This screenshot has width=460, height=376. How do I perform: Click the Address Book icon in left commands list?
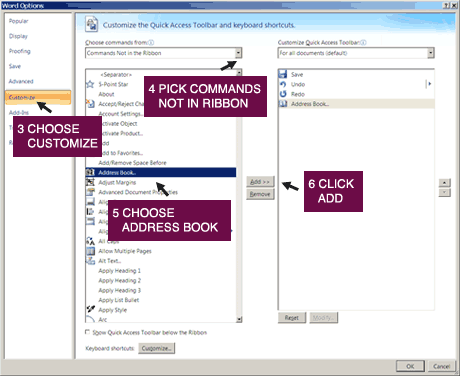pos(90,172)
